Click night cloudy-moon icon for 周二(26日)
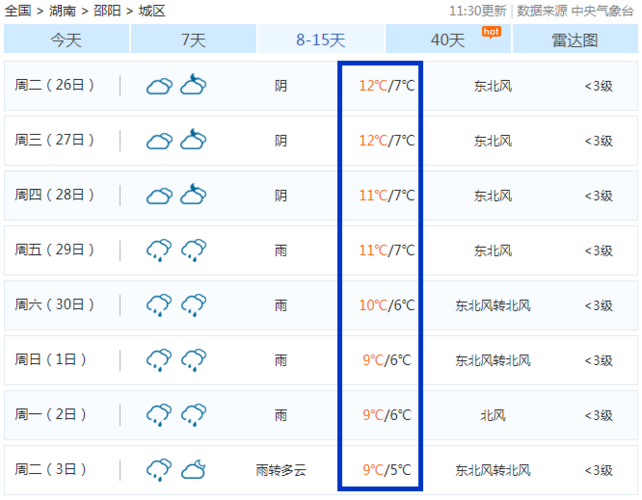Viewport: 642px width, 500px height. pos(193,84)
